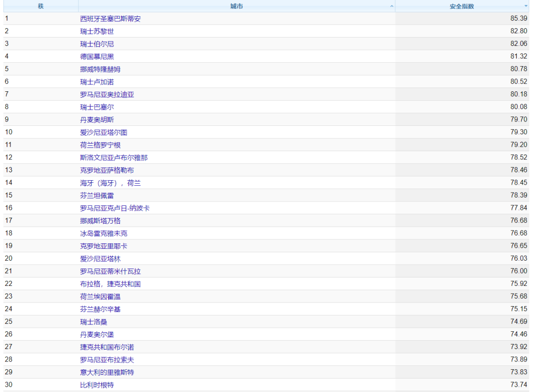Select the safety index value 80.52
The image size is (533, 392).
[x=519, y=81]
